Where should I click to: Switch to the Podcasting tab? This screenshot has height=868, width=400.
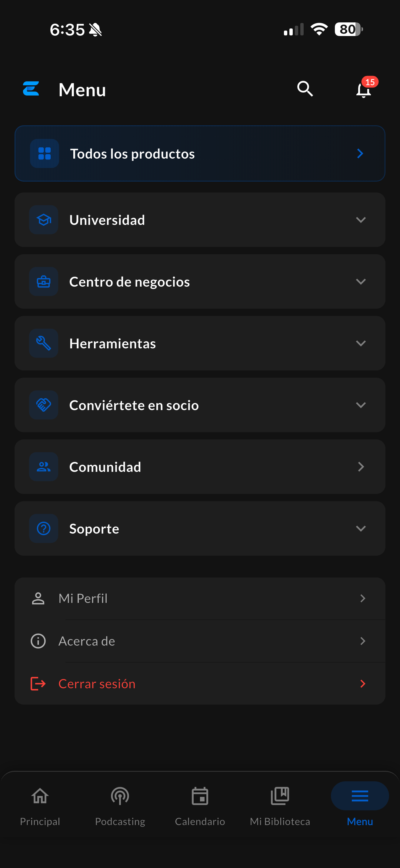click(x=120, y=806)
